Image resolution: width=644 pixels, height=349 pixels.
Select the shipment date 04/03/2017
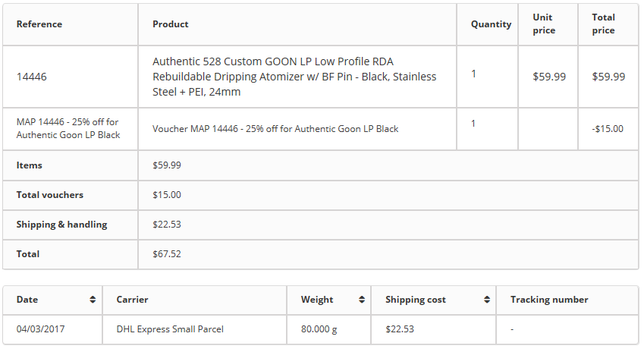tap(39, 329)
